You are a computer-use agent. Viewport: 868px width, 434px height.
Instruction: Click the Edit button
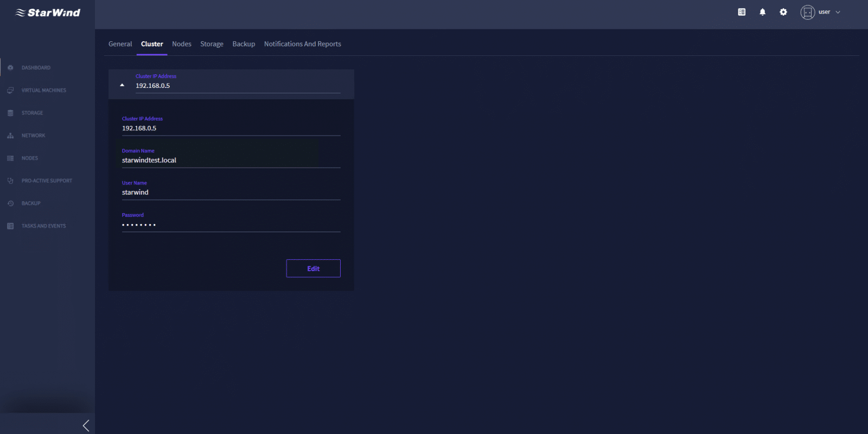[x=314, y=269]
